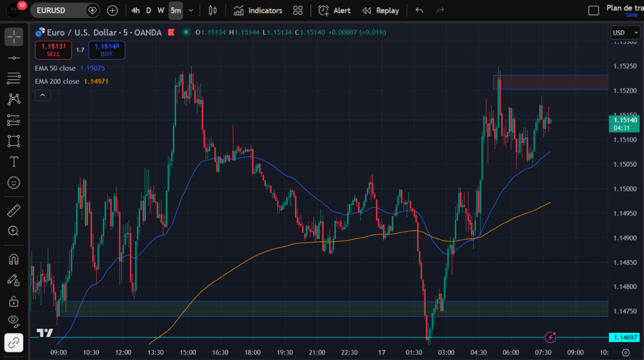Select the red supply zone rectangle
The width and height of the screenshot is (644, 360).
tap(550, 82)
